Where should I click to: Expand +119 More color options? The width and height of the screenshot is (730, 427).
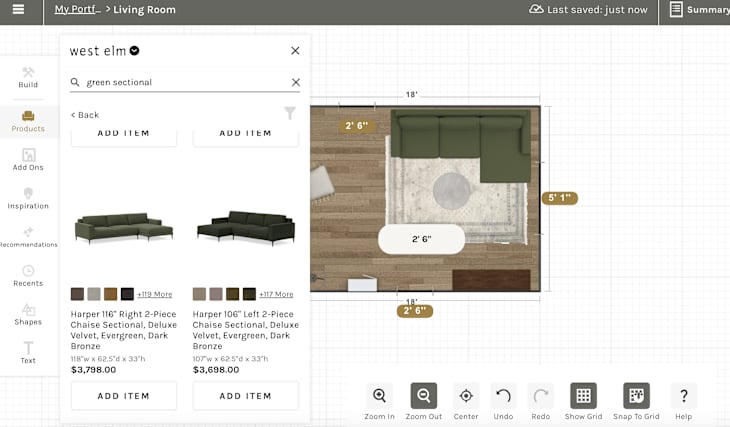tap(154, 294)
